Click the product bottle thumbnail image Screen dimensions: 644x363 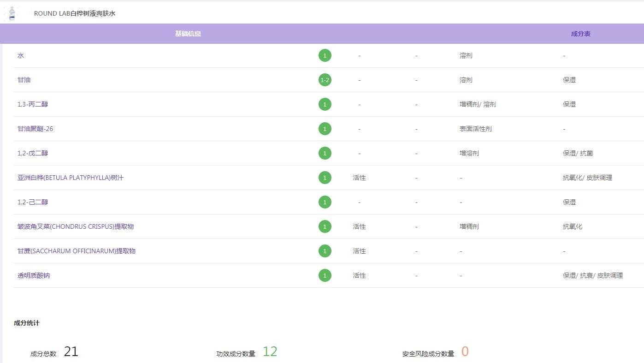coord(12,13)
